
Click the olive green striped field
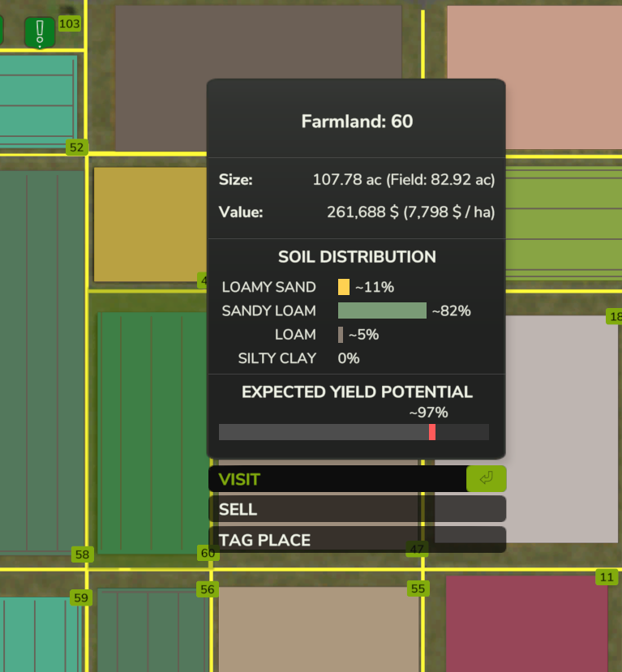click(564, 223)
